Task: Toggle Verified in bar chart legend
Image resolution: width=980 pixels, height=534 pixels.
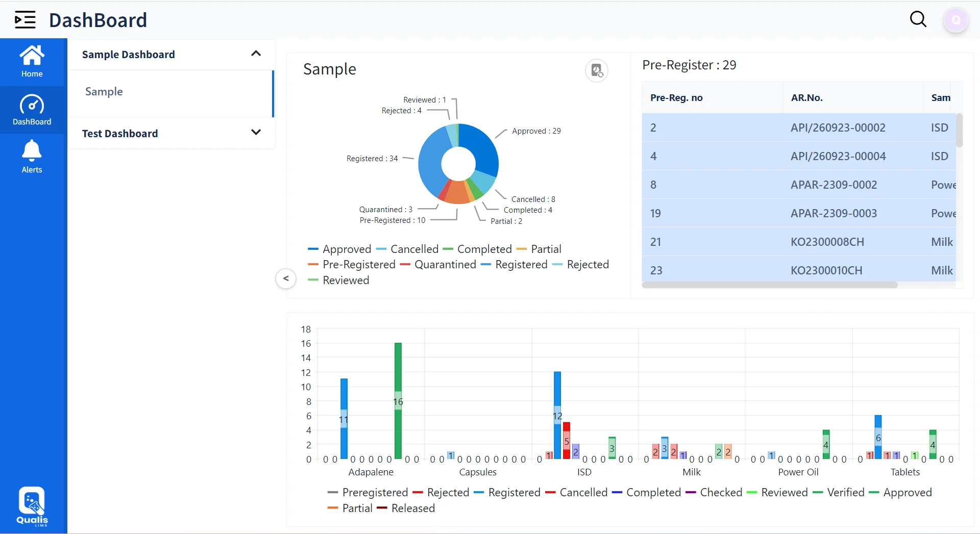Action: (839, 492)
